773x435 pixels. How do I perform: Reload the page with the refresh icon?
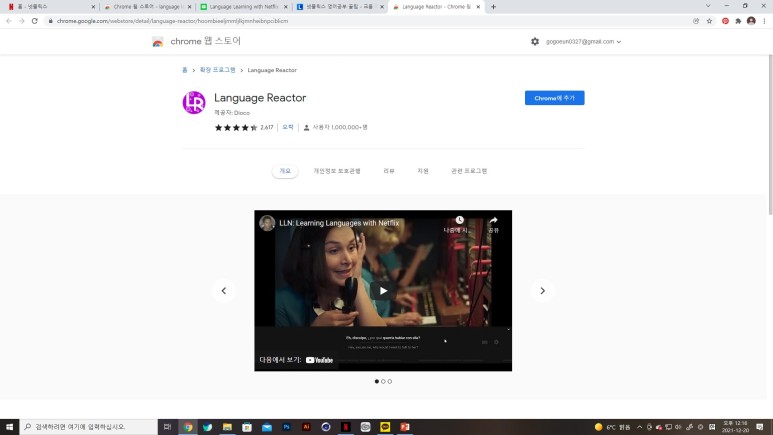(35, 21)
